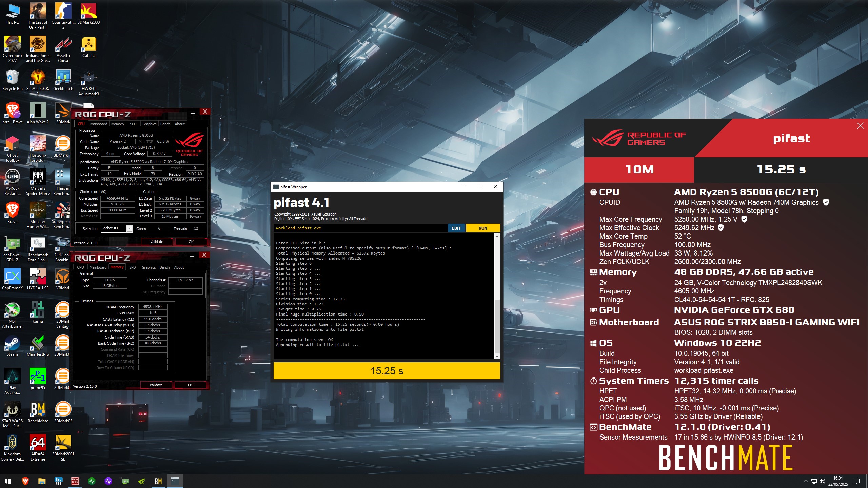
Task: Open Windows Start menu
Action: [x=8, y=481]
